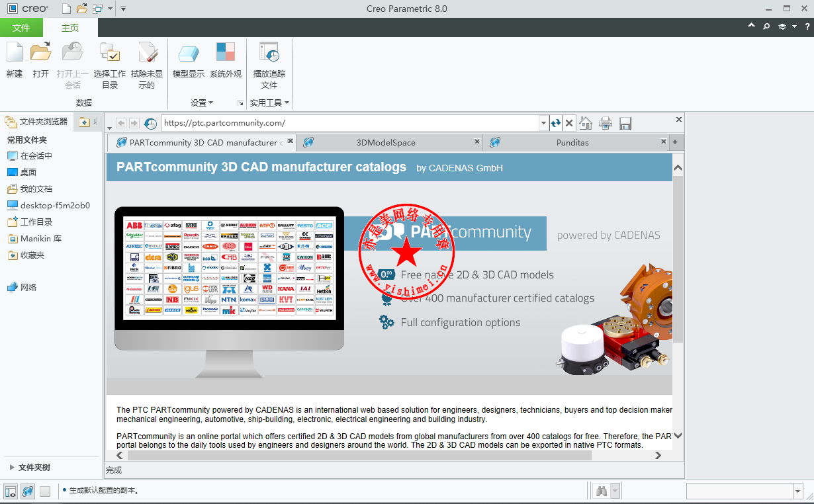This screenshot has width=814, height=504.
Task: Select the 主页 home ribbon tab
Action: pyautogui.click(x=70, y=27)
